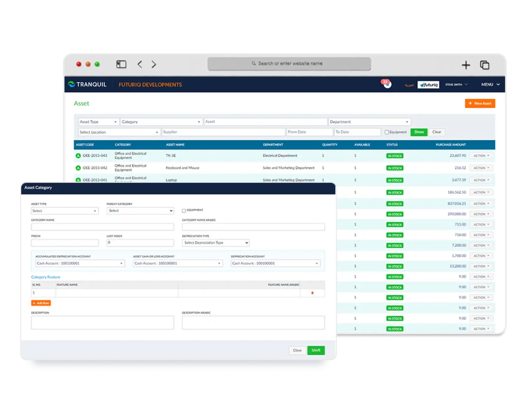The image size is (527, 420).
Task: Open the MENU dropdown in header
Action: point(490,85)
